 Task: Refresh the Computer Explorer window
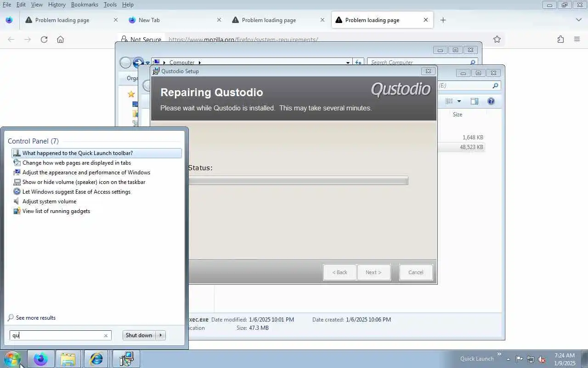coord(359,63)
